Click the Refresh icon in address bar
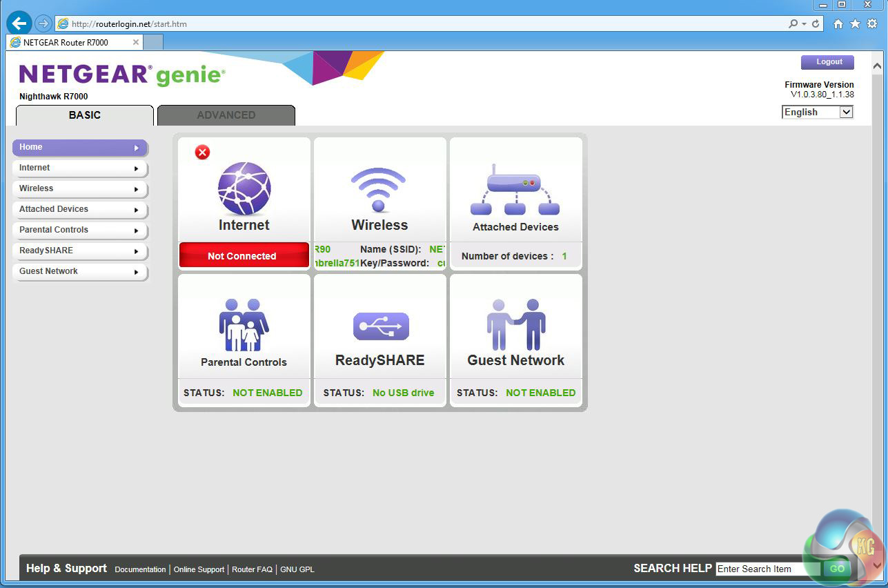This screenshot has height=588, width=888. pyautogui.click(x=816, y=23)
